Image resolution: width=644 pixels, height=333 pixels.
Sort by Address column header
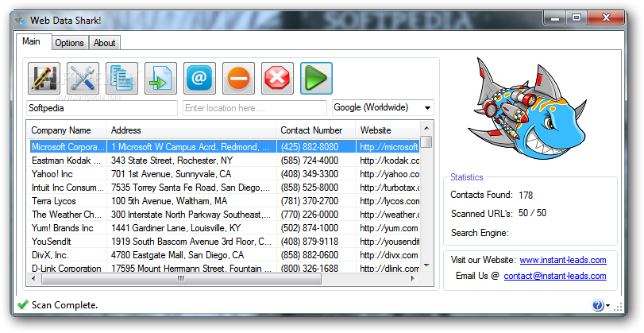pos(191,130)
